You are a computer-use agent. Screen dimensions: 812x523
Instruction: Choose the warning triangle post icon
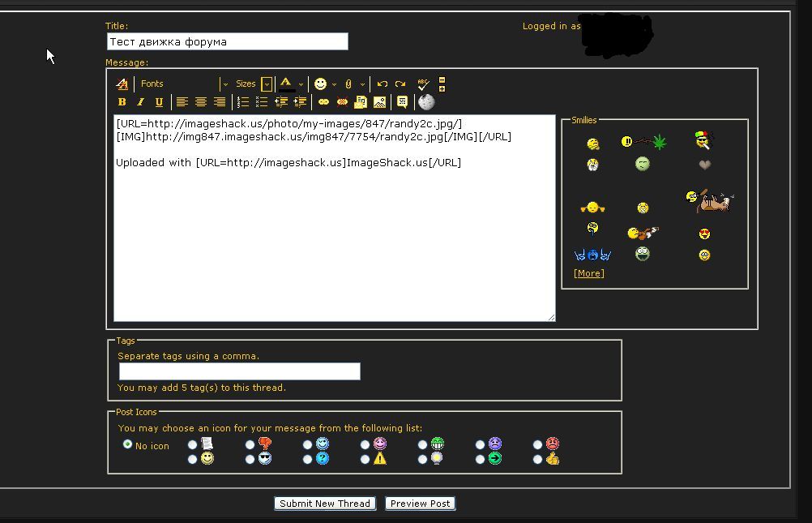tap(365, 460)
